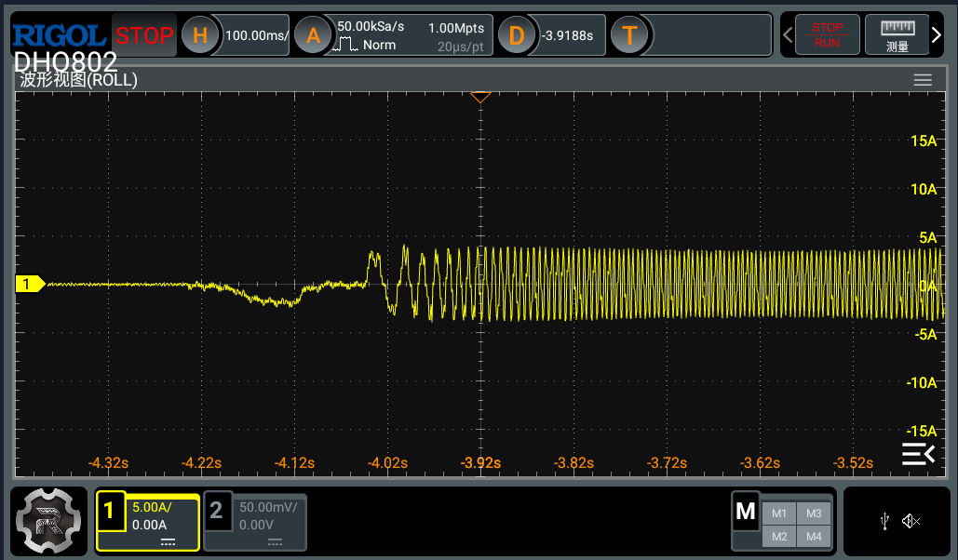Toggle channel 2 number badge
Screen dimensions: 958x560
click(x=217, y=511)
